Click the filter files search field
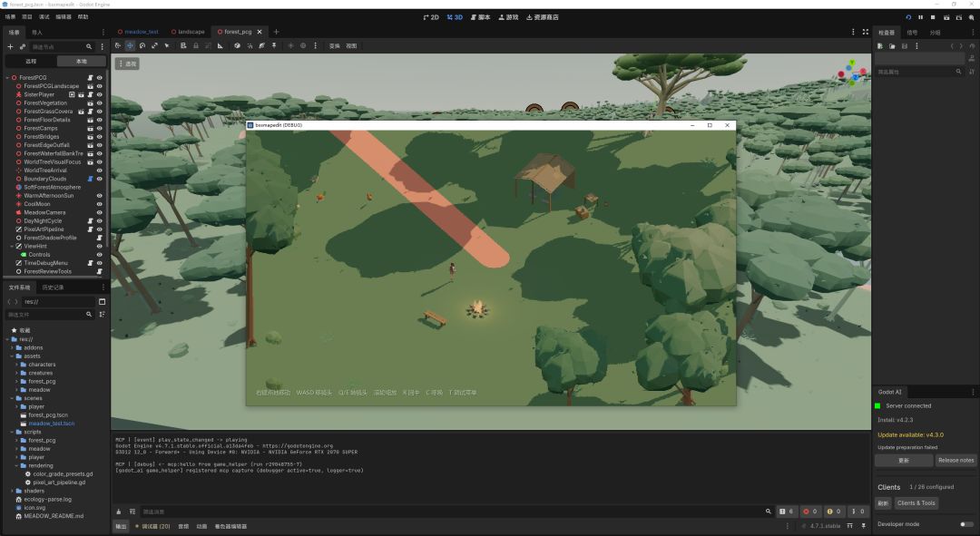Viewport: 980px width, 536px height. (x=50, y=315)
